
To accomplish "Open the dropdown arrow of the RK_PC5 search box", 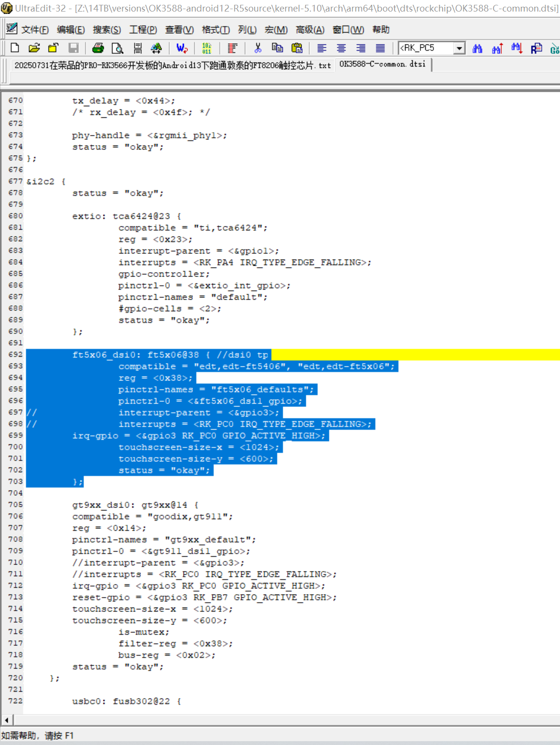I will pos(459,48).
